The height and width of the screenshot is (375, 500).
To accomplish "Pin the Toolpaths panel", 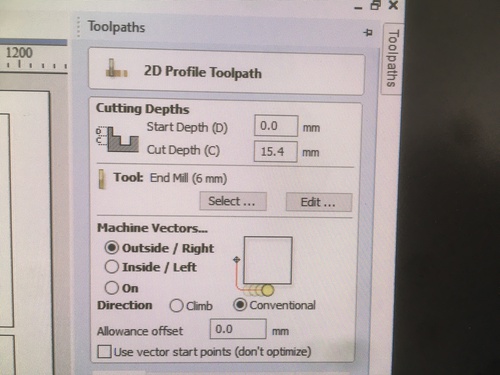I will coord(368,33).
